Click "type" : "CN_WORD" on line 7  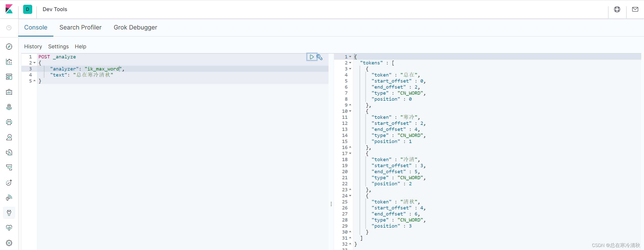tap(399, 93)
